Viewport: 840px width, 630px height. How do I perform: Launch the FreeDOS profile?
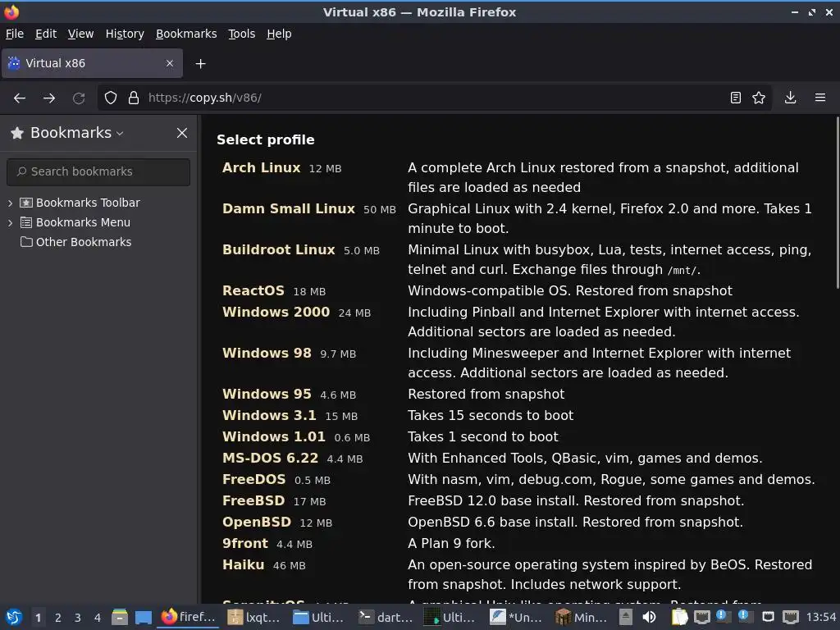254,479
